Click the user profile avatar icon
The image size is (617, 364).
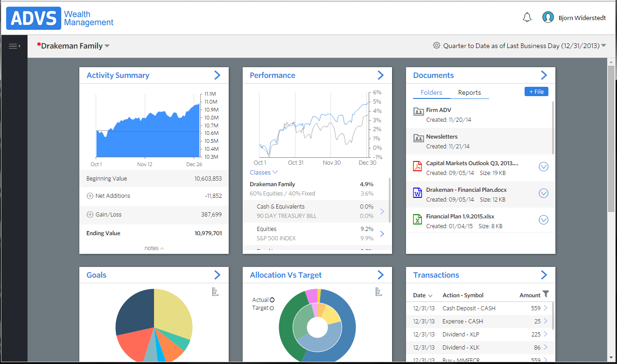pos(548,17)
